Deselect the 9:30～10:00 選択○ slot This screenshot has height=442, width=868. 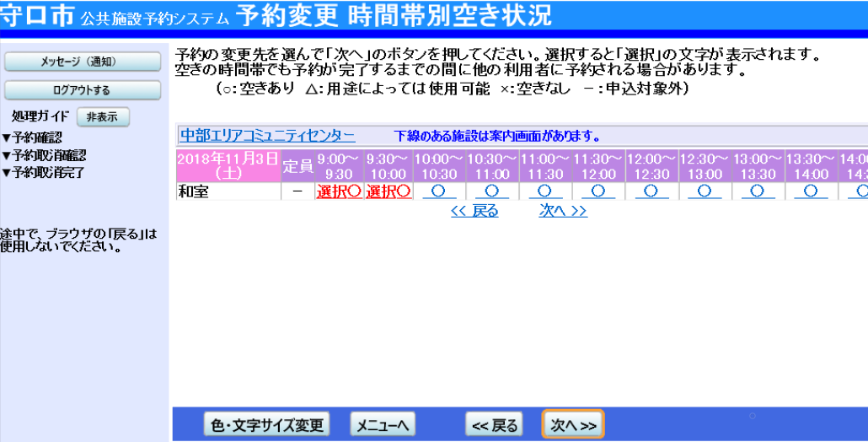[x=388, y=191]
